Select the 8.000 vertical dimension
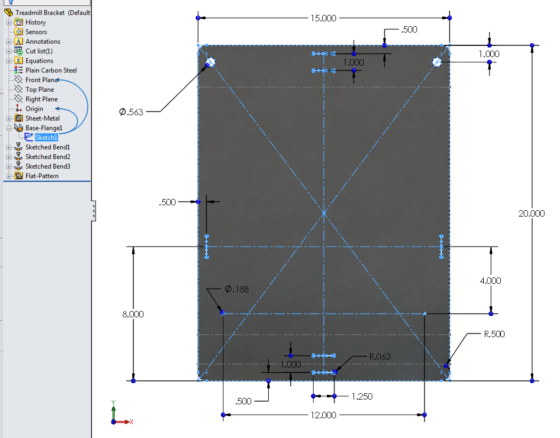Viewport: 560px width, 438px height. coord(133,314)
